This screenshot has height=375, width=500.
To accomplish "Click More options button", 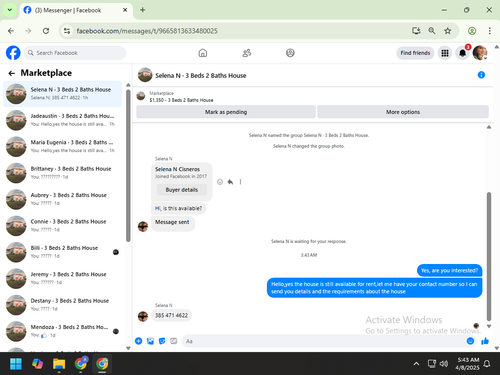I will 403,112.
